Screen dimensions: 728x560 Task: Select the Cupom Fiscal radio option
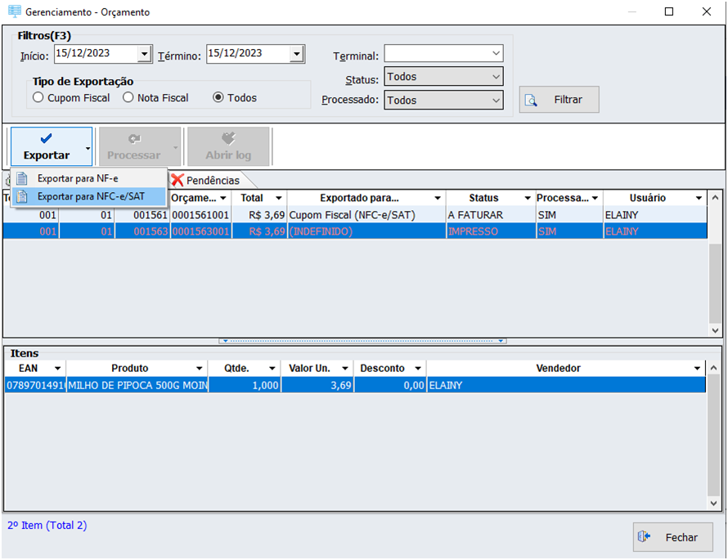38,98
